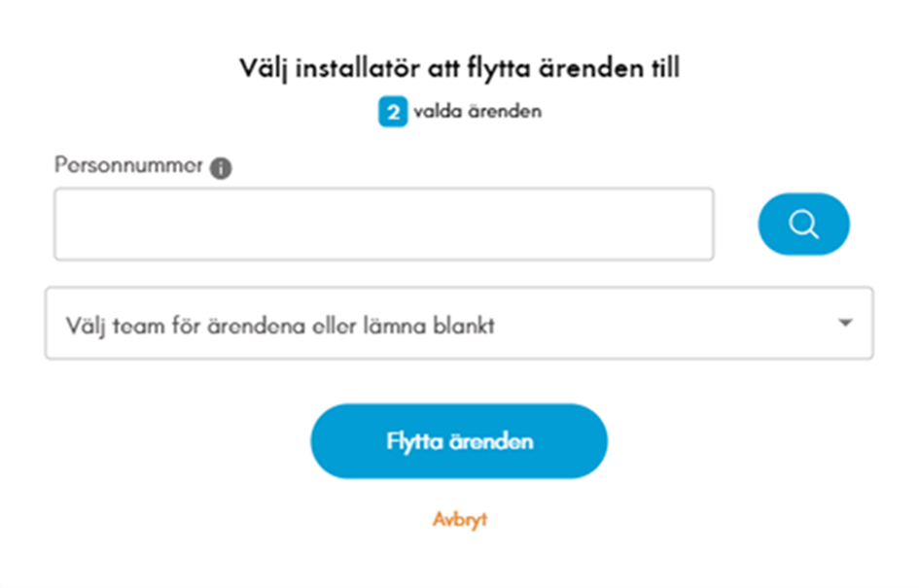Cancel the dialog via the orange Avbryt text
Image resolution: width=919 pixels, height=588 pixels.
point(459,519)
